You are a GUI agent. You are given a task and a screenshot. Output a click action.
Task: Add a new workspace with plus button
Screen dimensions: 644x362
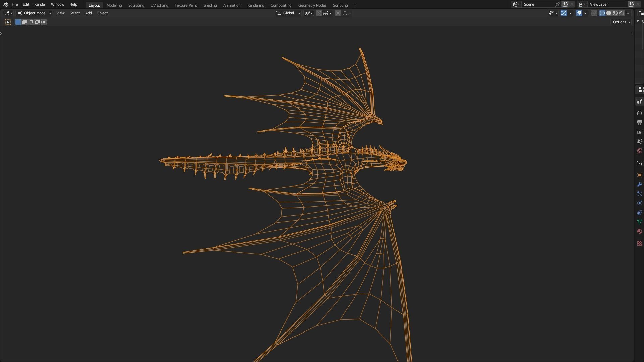355,5
